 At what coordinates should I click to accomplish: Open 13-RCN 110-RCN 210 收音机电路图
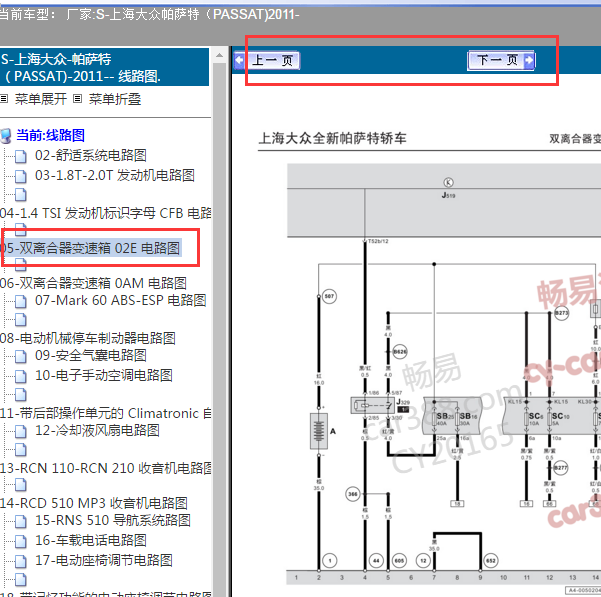(x=105, y=468)
